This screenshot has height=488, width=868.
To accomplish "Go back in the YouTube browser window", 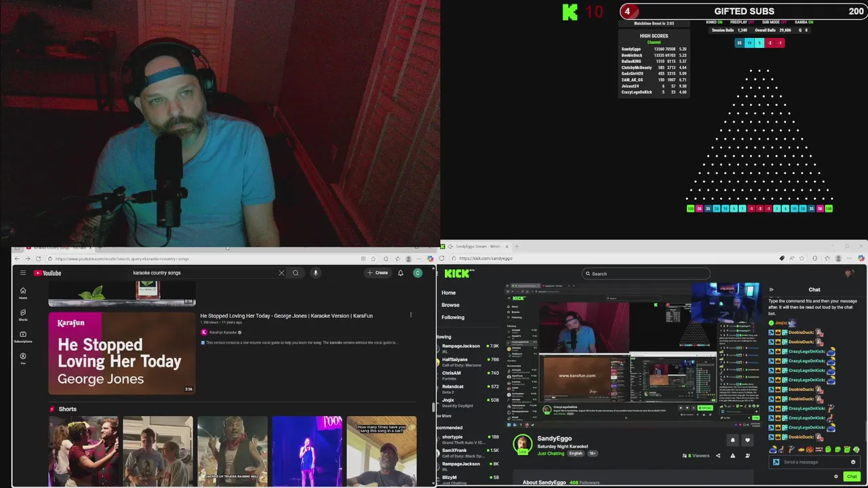I will tap(18, 259).
